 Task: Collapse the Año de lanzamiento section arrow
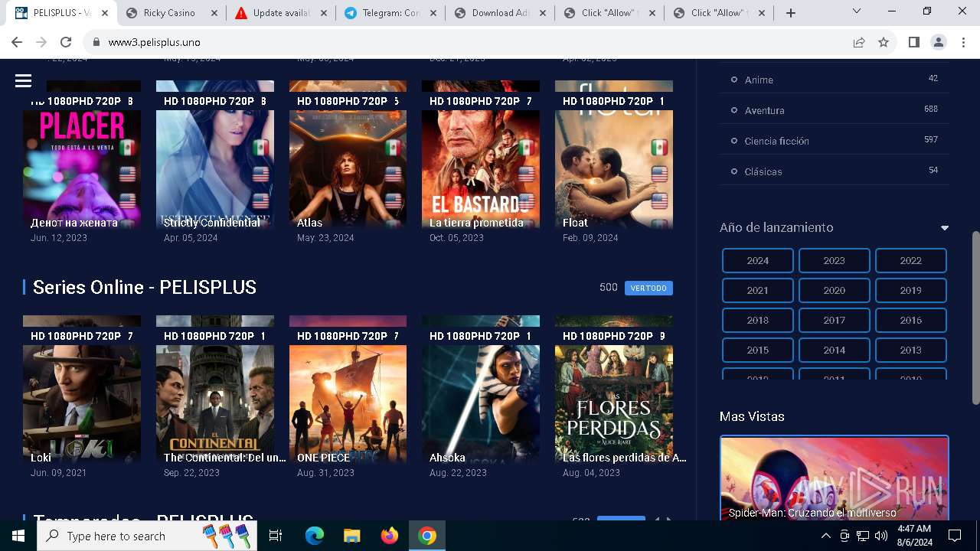[x=944, y=228]
